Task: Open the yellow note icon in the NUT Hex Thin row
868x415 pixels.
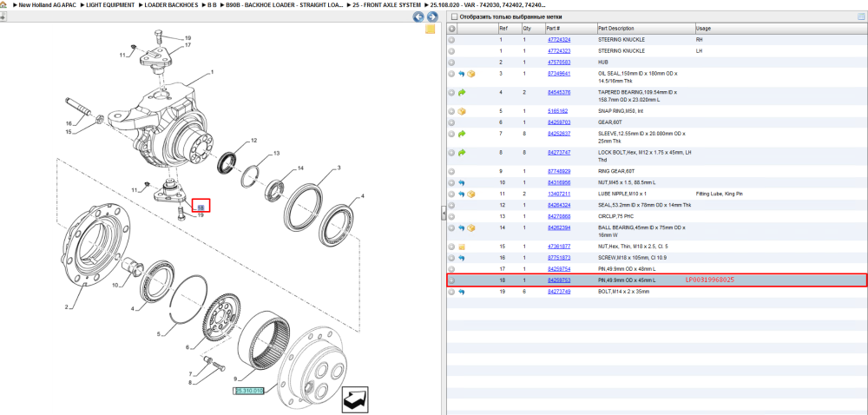Action: pyautogui.click(x=462, y=247)
